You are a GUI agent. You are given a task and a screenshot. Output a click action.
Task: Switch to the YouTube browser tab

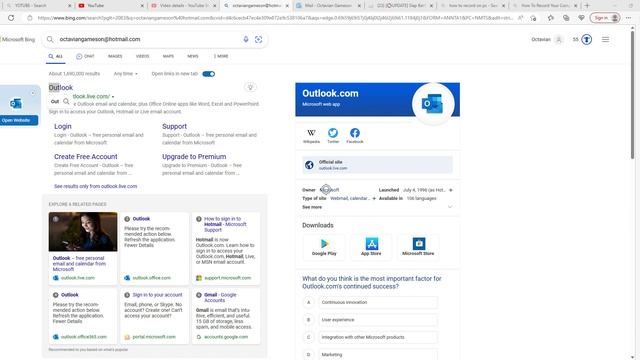110,6
